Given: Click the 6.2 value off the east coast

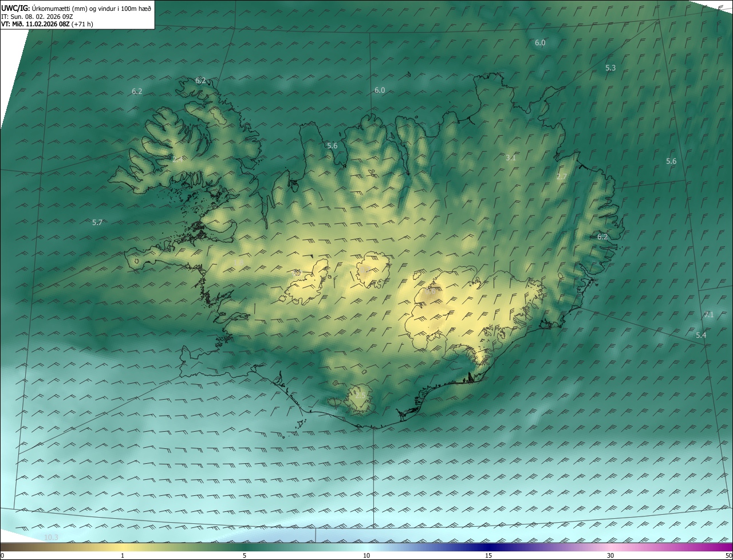Looking at the screenshot, I should [602, 237].
